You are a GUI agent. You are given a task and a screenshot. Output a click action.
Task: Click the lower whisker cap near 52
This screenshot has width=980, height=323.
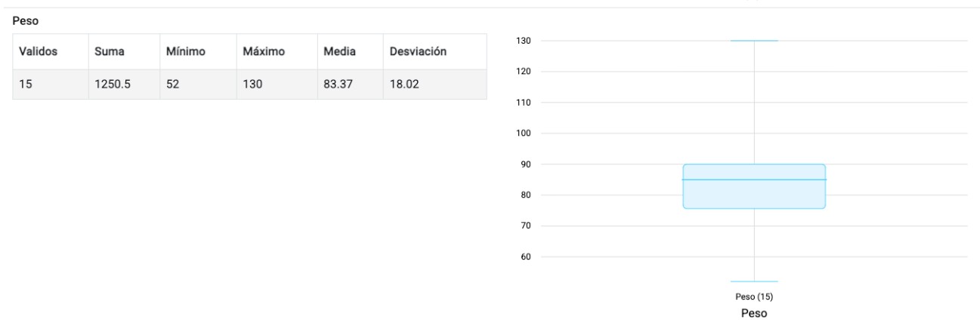(754, 281)
